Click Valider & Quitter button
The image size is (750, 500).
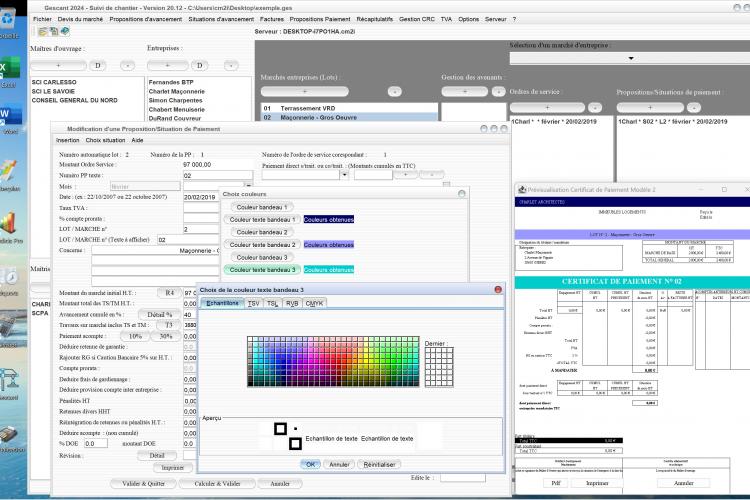point(143,484)
